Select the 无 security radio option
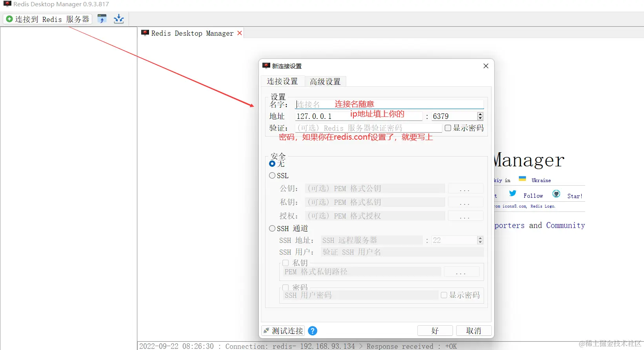Screen dimensions: 644x350 [272, 164]
